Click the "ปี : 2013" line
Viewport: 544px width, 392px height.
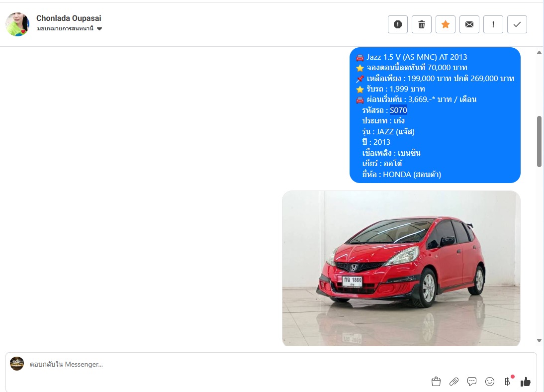click(376, 142)
